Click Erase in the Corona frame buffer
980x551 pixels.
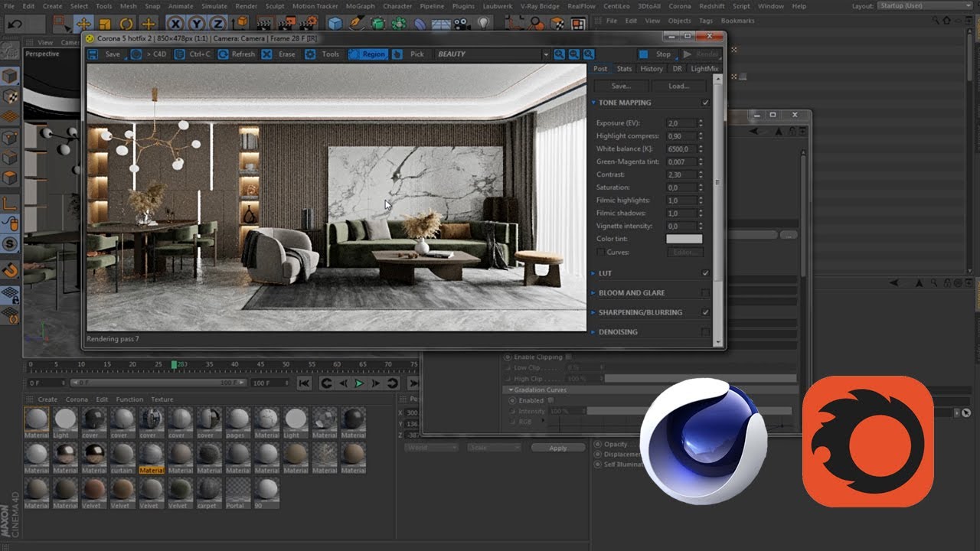coord(279,54)
